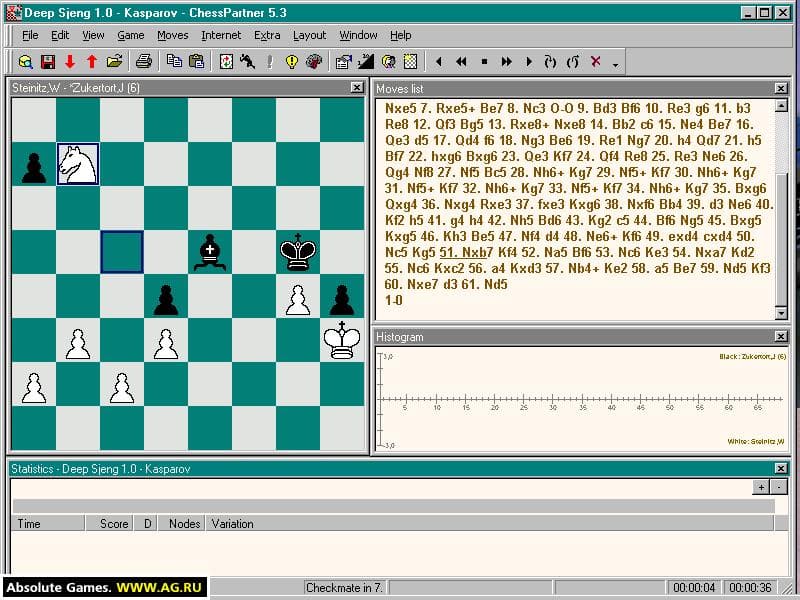Open the Extra menu
This screenshot has height=600, width=800.
pos(267,35)
